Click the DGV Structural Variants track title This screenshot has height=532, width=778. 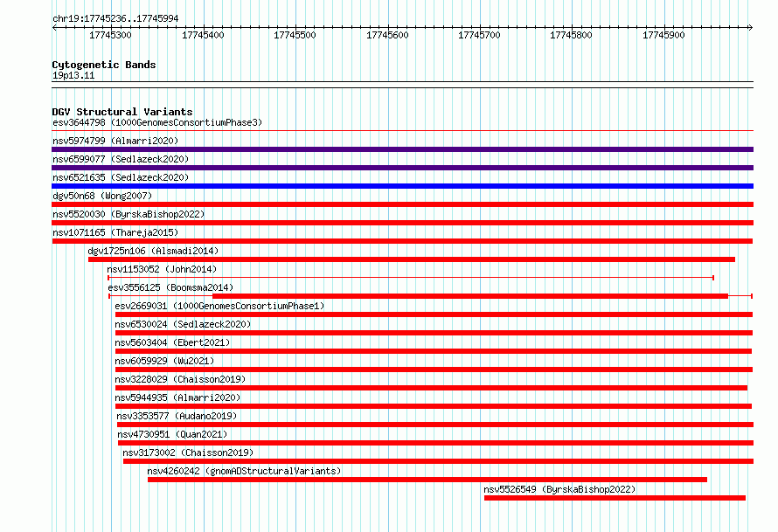[122, 112]
